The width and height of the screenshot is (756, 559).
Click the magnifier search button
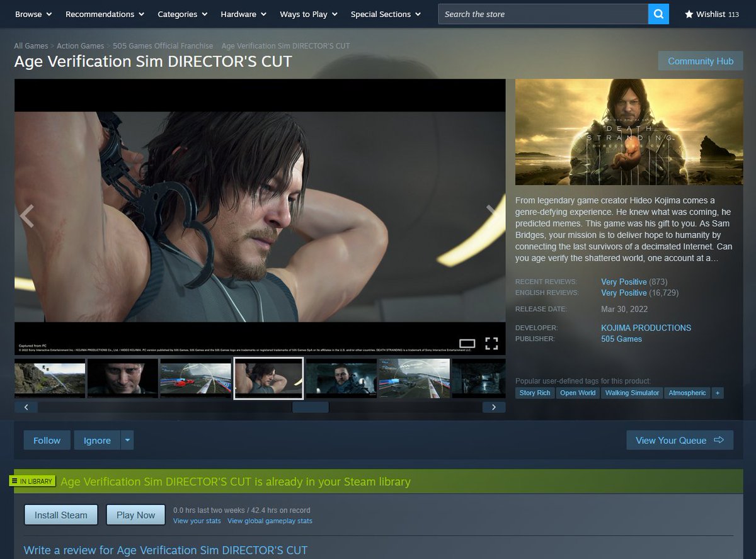click(x=658, y=14)
